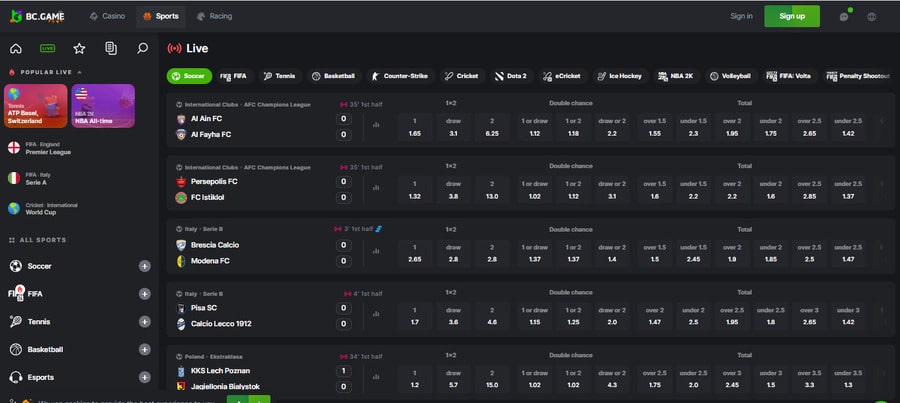Open the Sports tab
Viewport: 900px width, 403px height.
pos(161,17)
